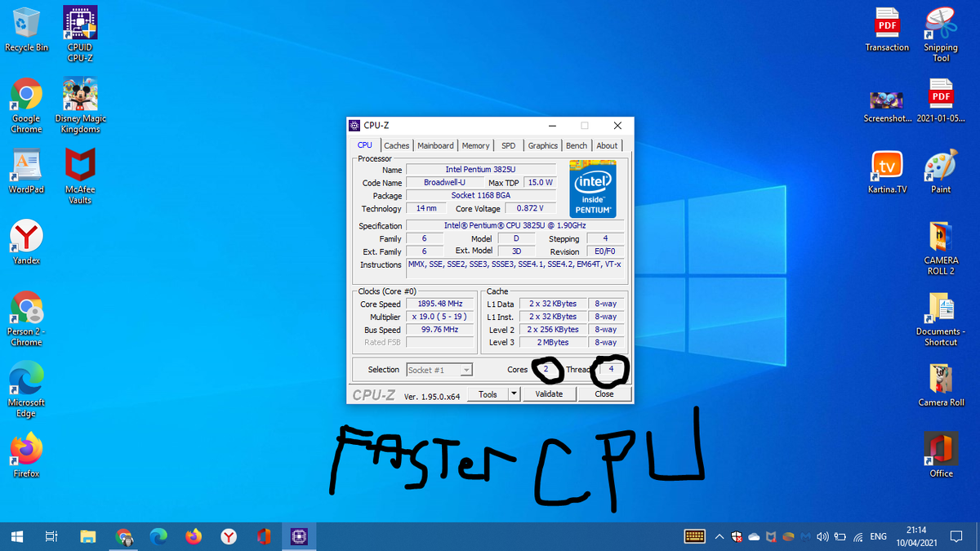
Task: Select the Microsoft Edge desktop icon
Action: (26, 389)
